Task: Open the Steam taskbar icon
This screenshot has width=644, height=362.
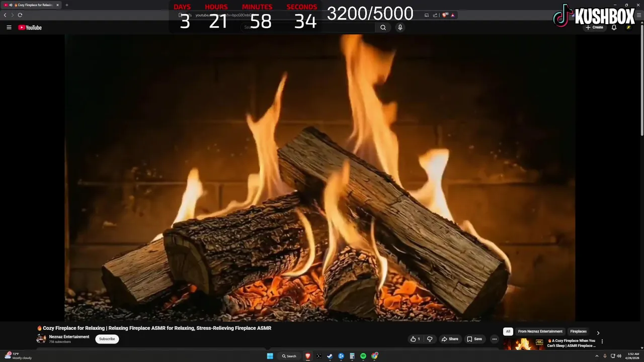Action: (330, 356)
